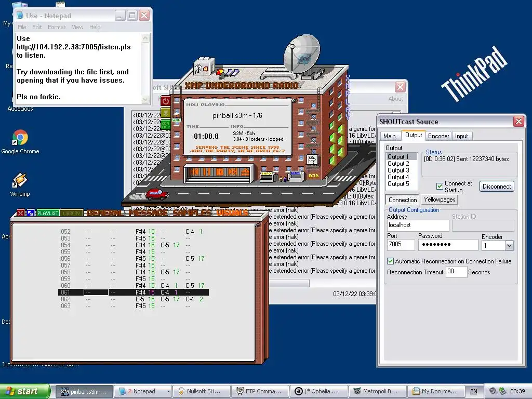Click the 636 number on XMPlay building
The image size is (532, 399).
click(x=313, y=176)
